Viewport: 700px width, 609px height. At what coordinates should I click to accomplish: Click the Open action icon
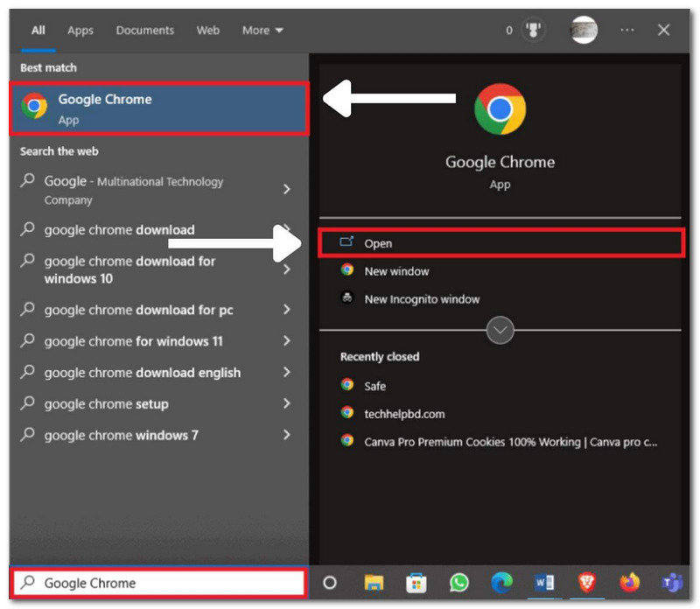[346, 242]
